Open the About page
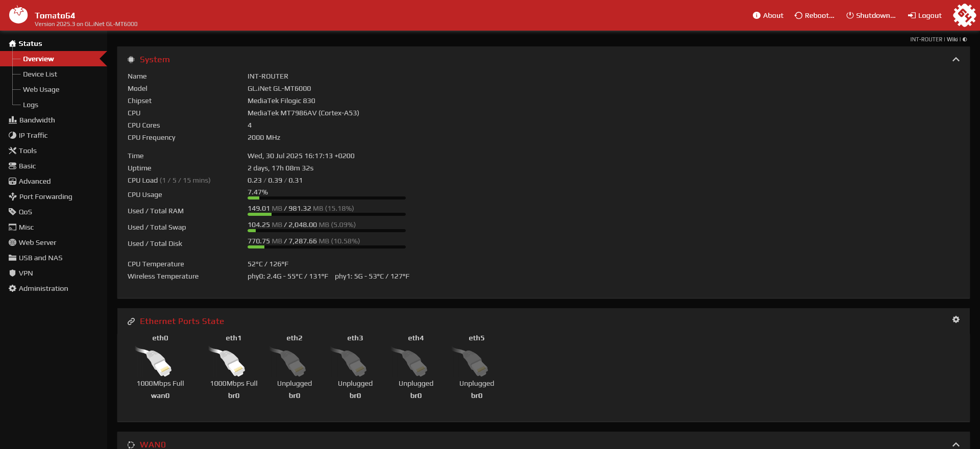Viewport: 980px width, 449px height. tap(768, 15)
